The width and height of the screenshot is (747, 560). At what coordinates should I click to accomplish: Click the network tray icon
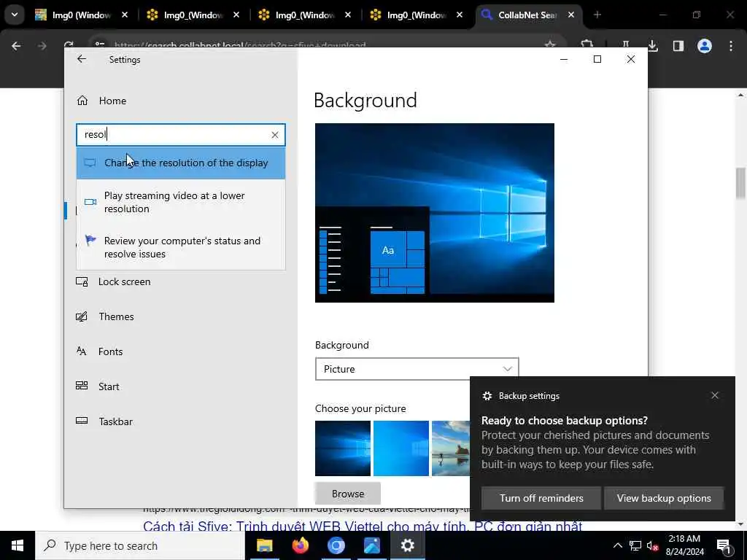635,545
